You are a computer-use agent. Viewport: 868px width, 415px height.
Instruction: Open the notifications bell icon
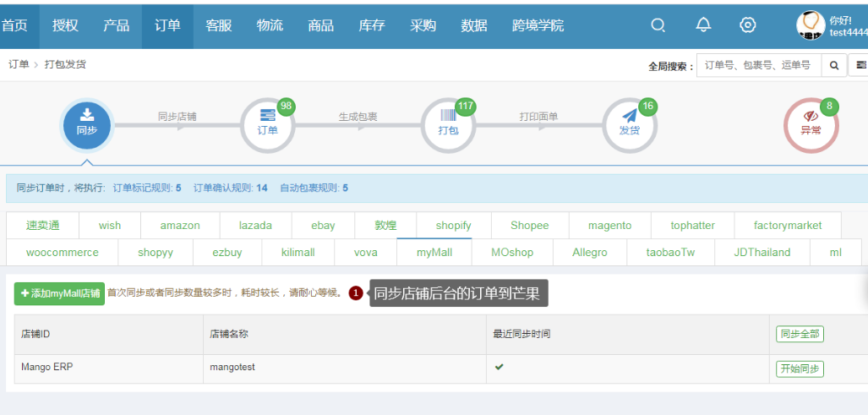pyautogui.click(x=703, y=25)
